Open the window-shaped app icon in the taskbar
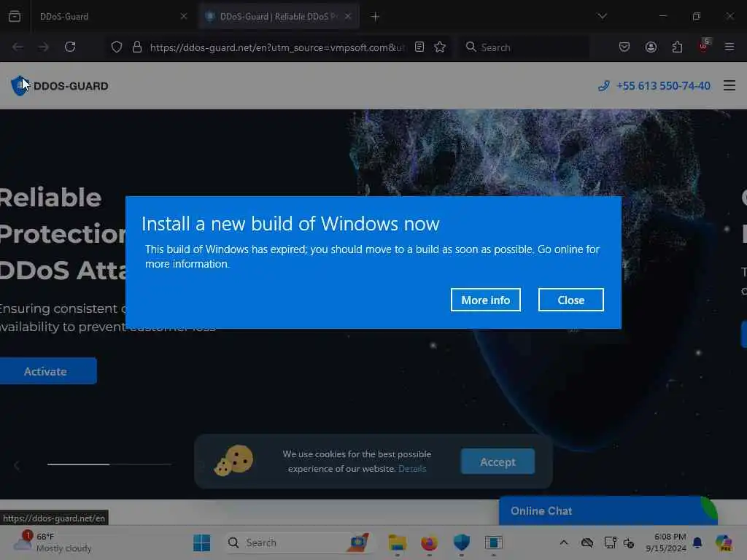This screenshot has width=747, height=560. [494, 542]
